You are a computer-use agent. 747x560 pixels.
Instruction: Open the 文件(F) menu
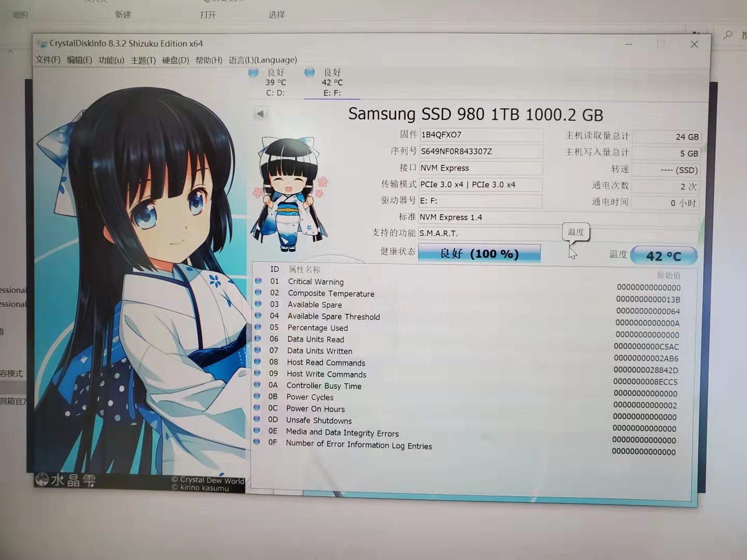(48, 60)
